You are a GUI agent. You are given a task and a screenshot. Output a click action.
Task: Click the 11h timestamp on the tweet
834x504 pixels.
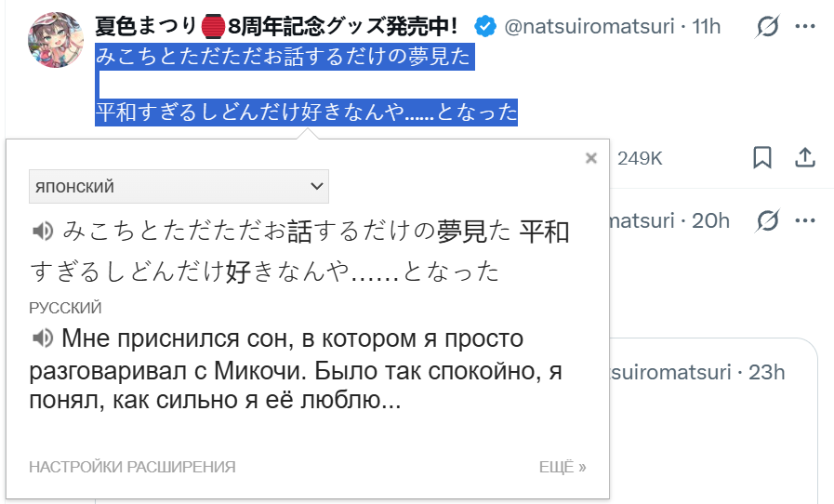pos(706,26)
